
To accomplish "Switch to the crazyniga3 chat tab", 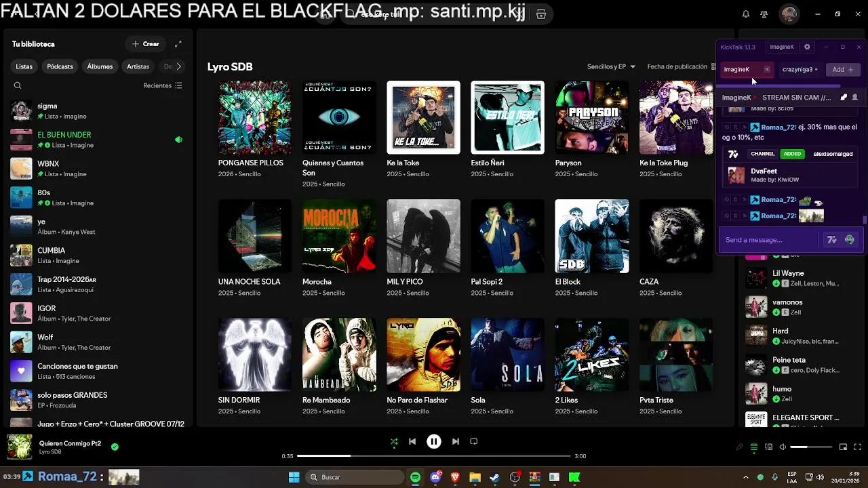I will 798,69.
